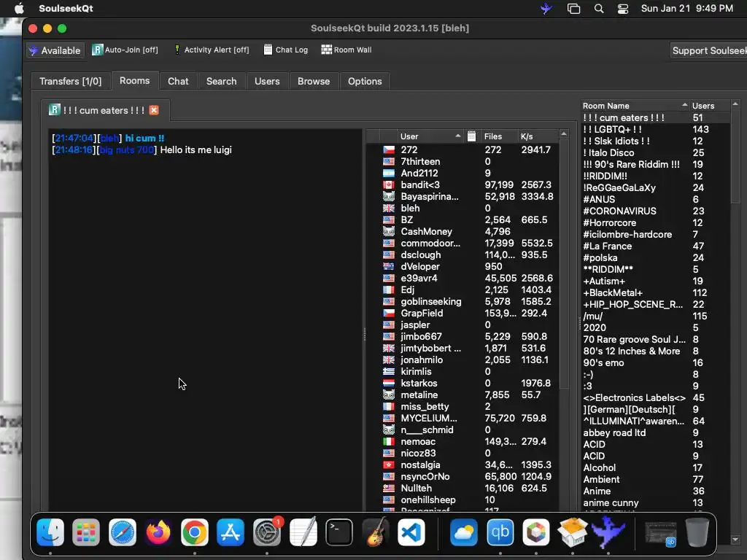The image size is (747, 560).
Task: Open the Chat Log
Action: click(286, 50)
